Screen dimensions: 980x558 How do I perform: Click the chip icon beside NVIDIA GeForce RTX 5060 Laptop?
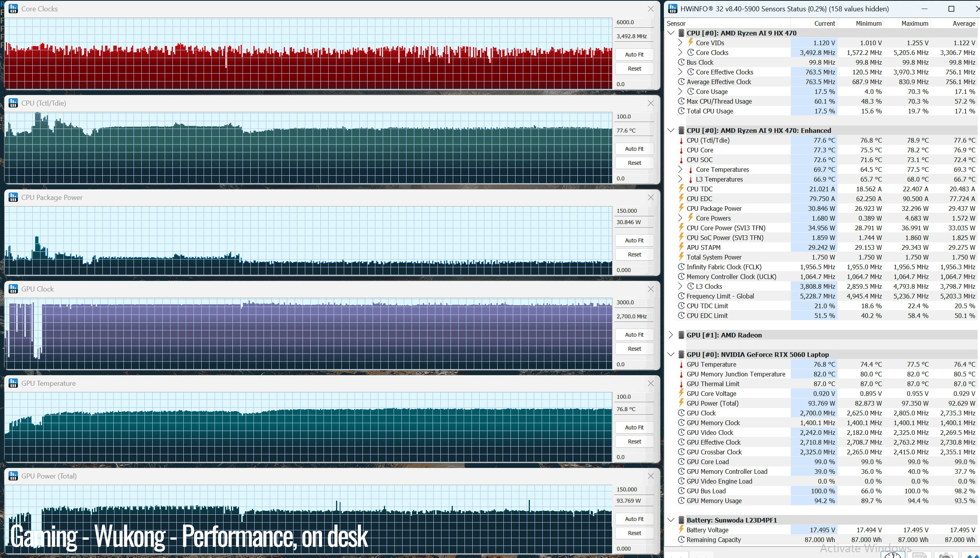coord(681,355)
